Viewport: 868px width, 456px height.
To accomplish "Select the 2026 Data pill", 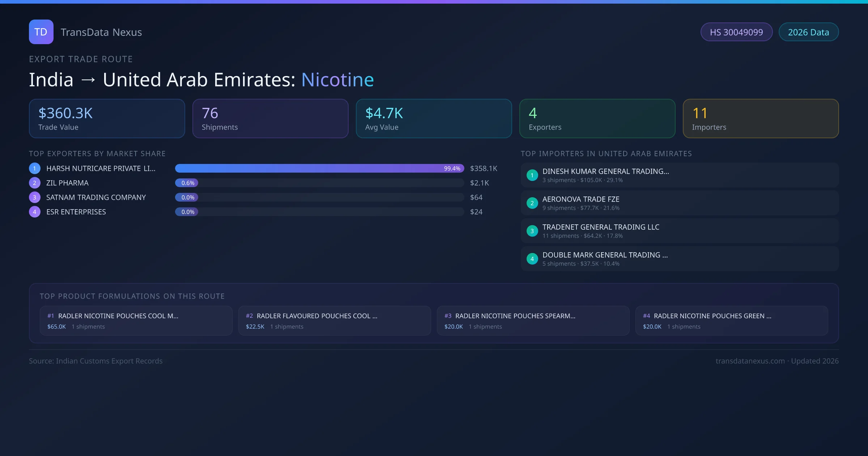I will [x=808, y=32].
